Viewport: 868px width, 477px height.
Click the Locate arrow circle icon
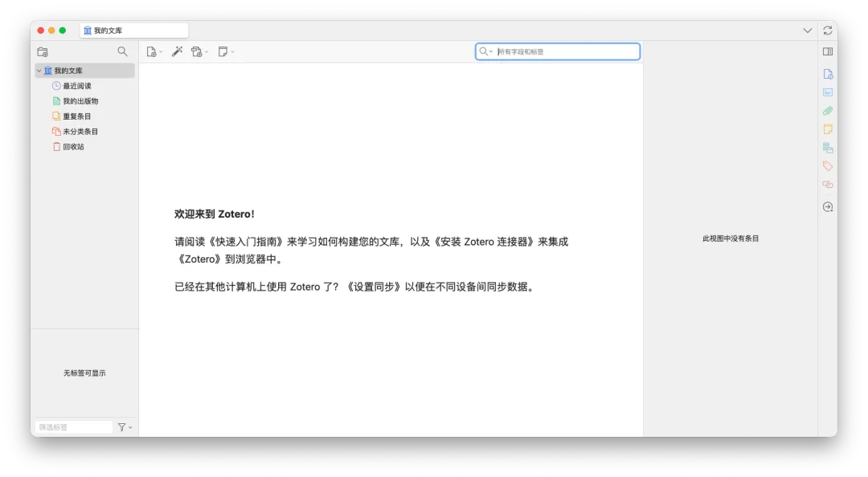coord(828,207)
